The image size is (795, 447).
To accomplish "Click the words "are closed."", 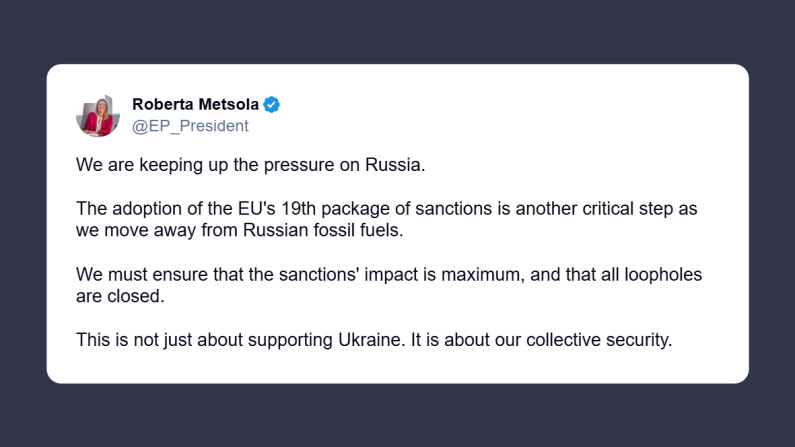I will [x=119, y=296].
